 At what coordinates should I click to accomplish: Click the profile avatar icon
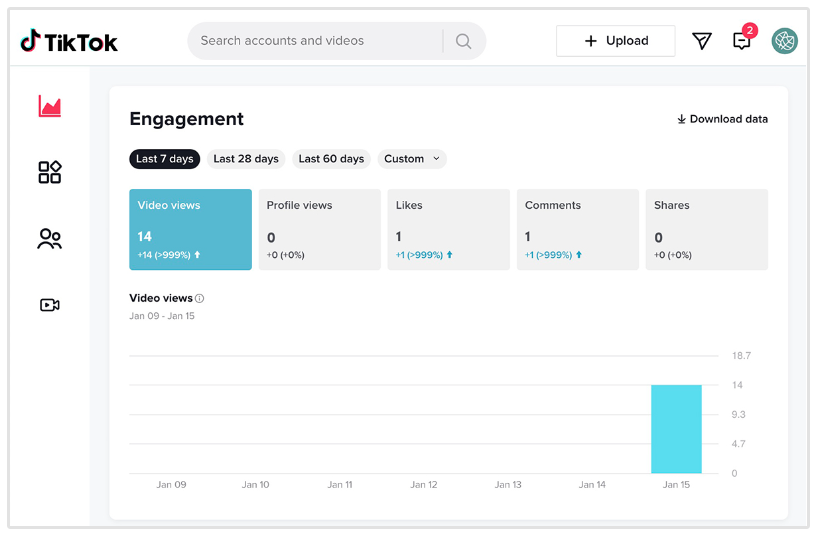pyautogui.click(x=785, y=41)
